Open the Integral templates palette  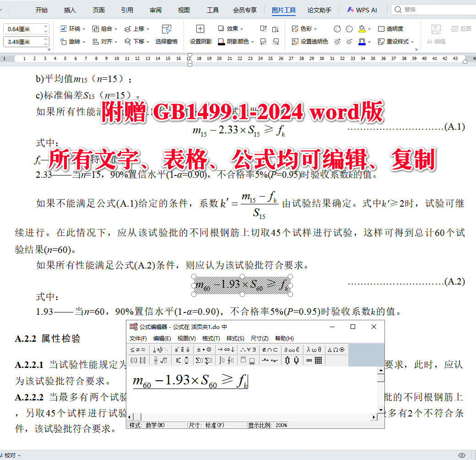click(x=226, y=361)
